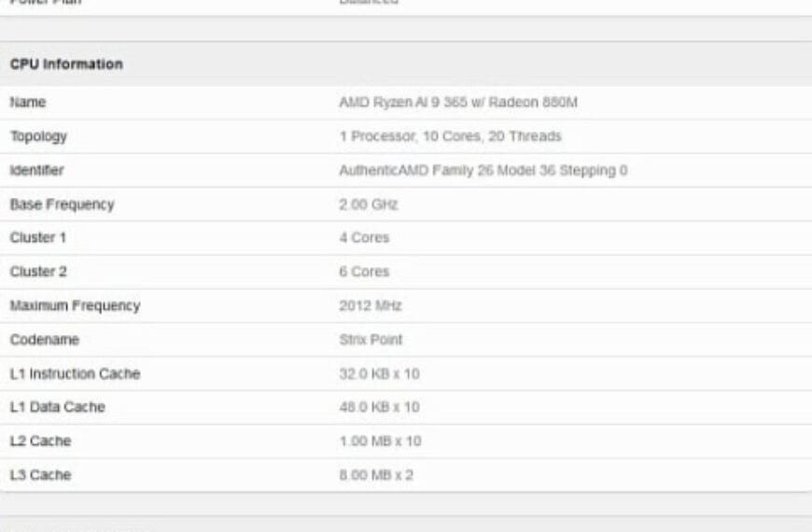812x532 pixels.
Task: Select the CPU Information section heading
Action: pos(66,64)
